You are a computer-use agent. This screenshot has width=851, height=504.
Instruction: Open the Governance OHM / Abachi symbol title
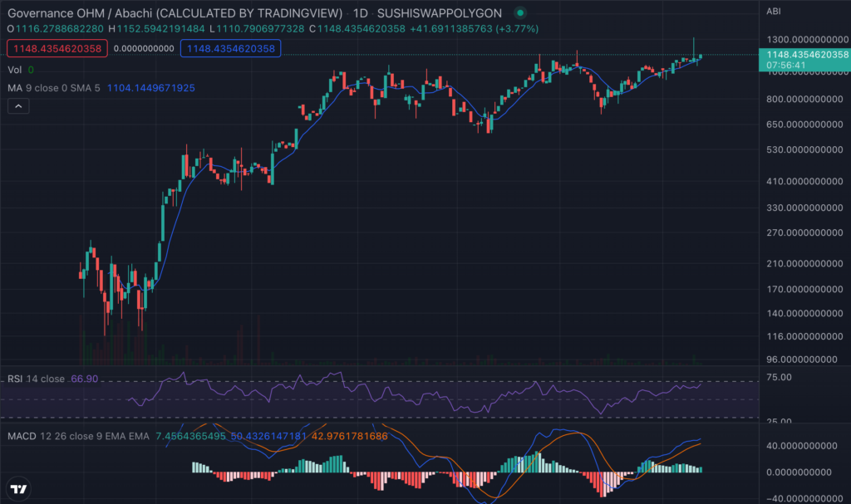tap(175, 13)
